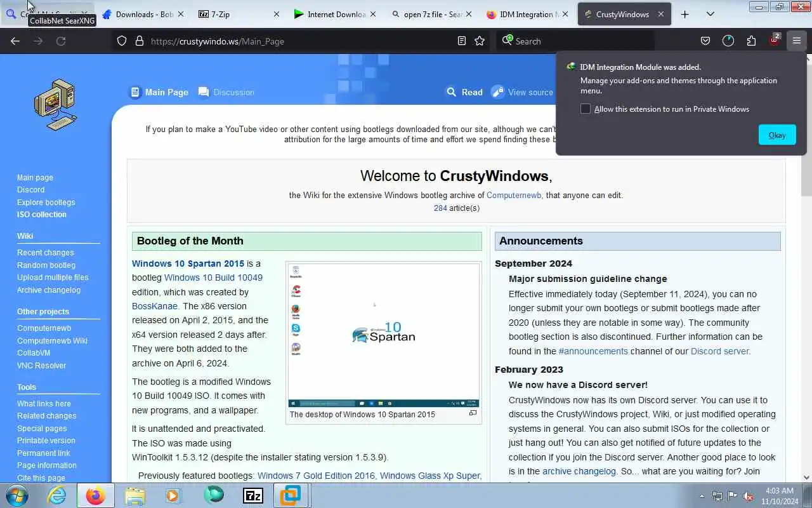Open the uBlock extension icon with badge 2
This screenshot has width=812, height=508.
point(774,41)
